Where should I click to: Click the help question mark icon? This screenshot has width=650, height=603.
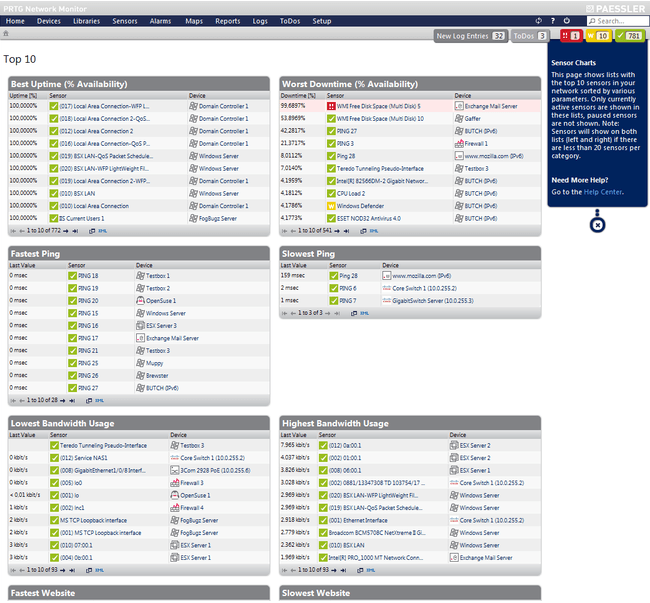[x=553, y=20]
